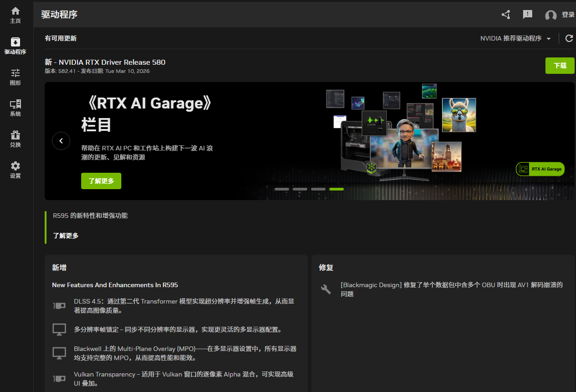Open the 系统 system section
The image size is (576, 392).
(16, 108)
